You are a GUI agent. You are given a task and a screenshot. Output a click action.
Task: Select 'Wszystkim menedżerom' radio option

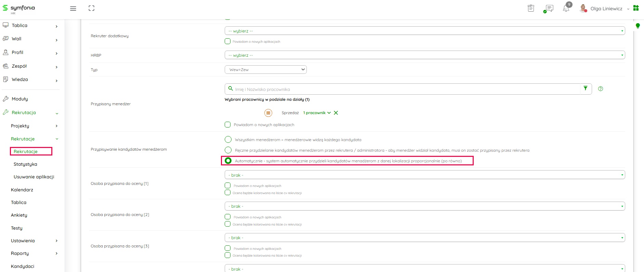coord(228,140)
